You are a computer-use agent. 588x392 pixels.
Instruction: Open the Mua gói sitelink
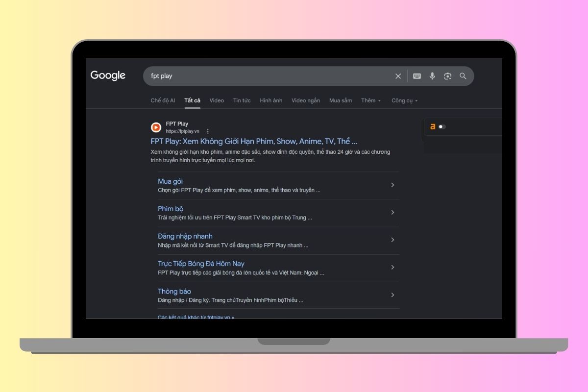170,181
